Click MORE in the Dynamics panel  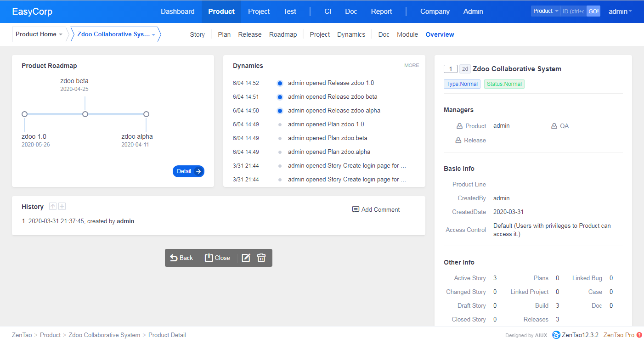point(412,65)
